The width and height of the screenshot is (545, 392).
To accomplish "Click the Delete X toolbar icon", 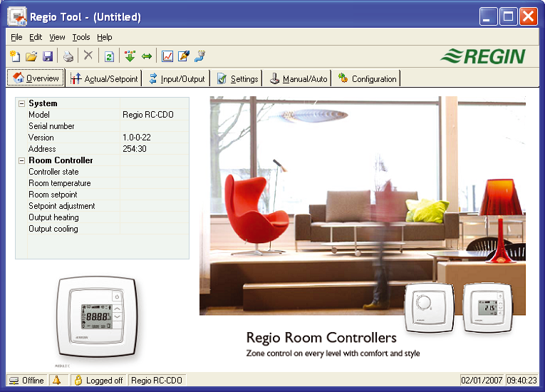I will [88, 56].
